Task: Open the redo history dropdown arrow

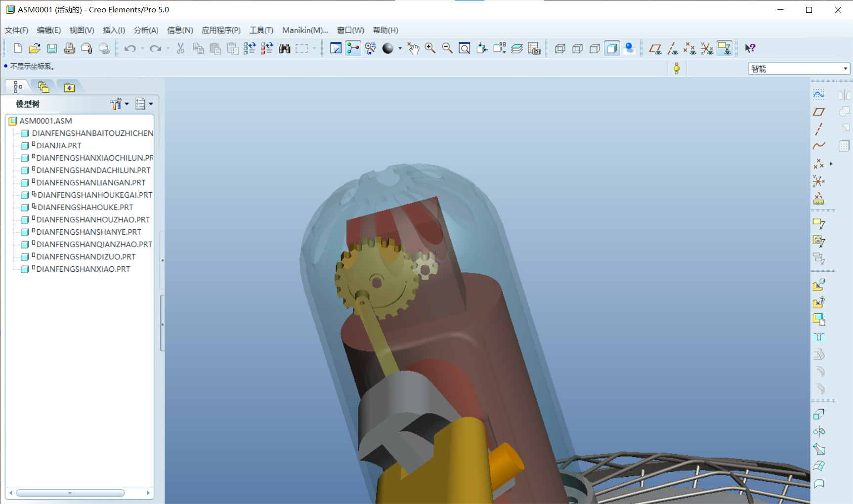Action: (168, 48)
